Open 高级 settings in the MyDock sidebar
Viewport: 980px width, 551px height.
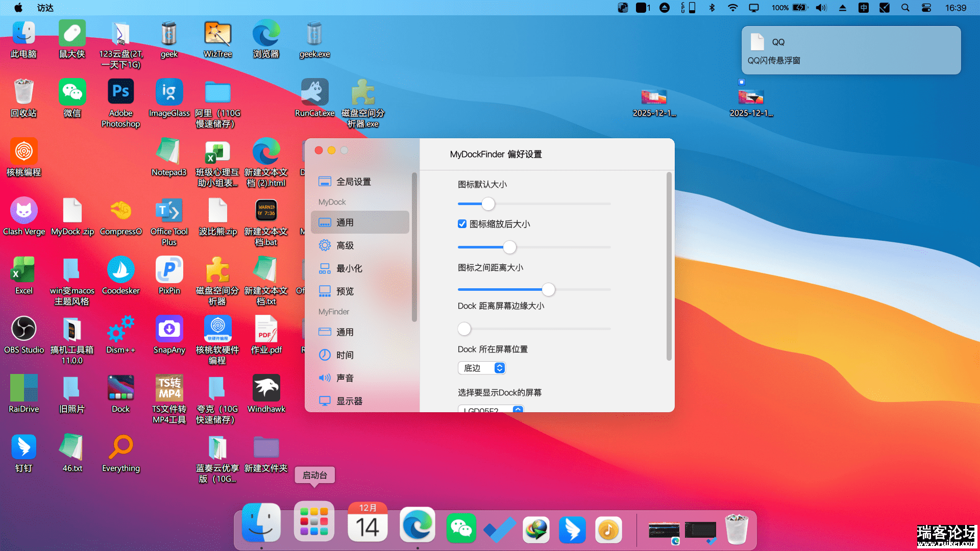(x=345, y=245)
